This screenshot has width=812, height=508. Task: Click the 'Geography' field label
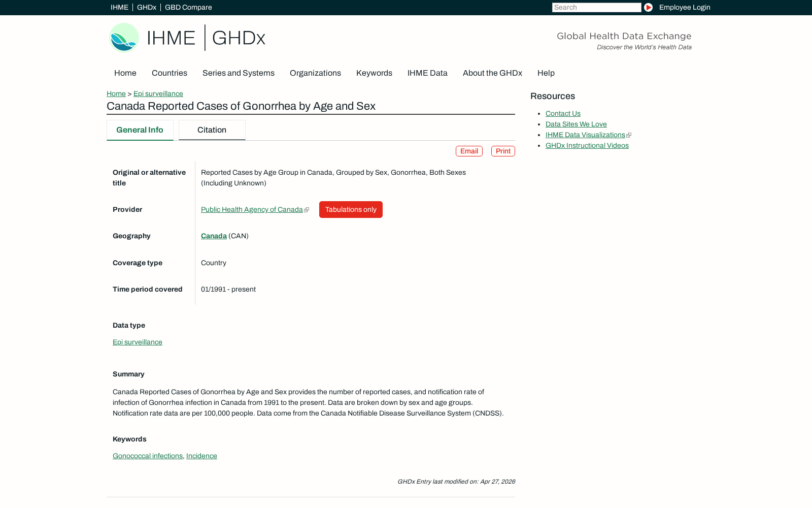point(131,236)
